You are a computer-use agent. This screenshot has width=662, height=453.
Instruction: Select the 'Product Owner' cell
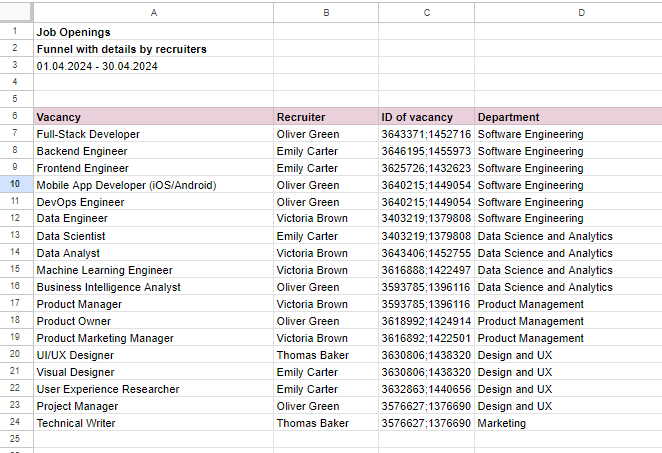click(154, 320)
